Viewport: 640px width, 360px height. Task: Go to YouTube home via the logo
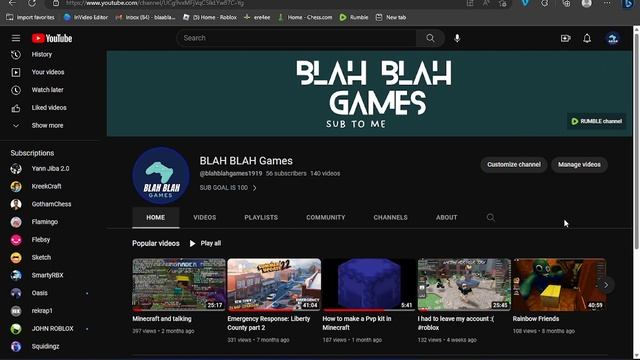[x=52, y=38]
